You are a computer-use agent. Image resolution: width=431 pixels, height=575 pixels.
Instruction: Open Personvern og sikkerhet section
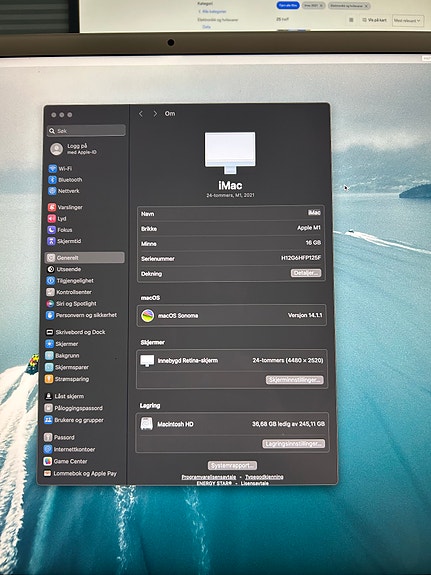[x=81, y=315]
